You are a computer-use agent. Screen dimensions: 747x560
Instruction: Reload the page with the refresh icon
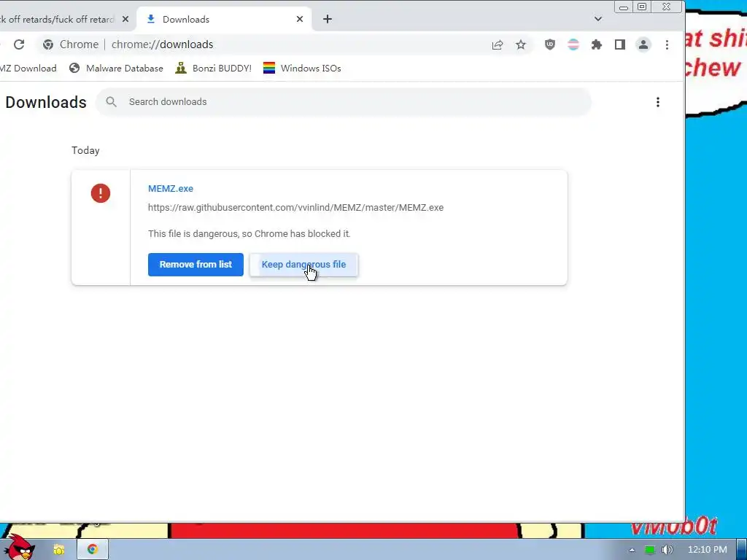coord(19,44)
